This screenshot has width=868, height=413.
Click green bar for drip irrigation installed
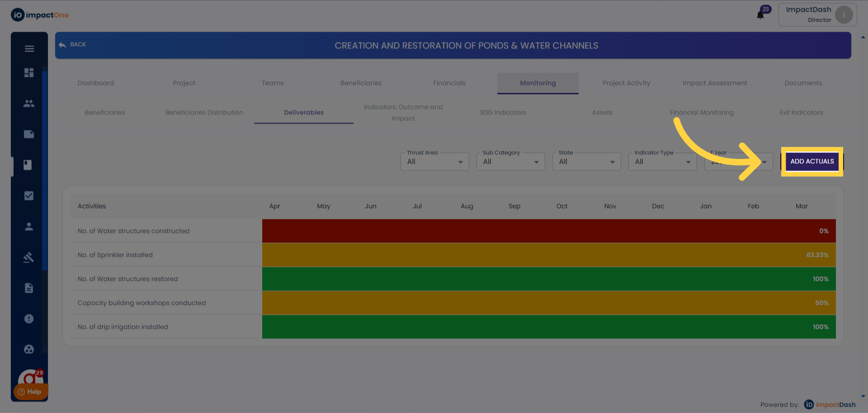(x=549, y=327)
